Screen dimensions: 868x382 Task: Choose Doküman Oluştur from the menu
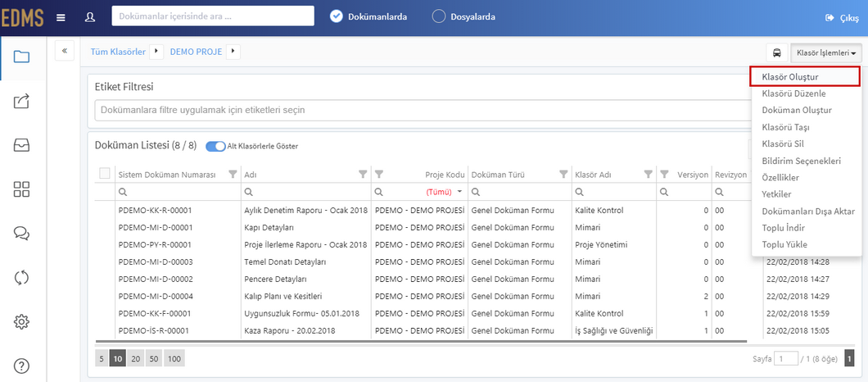[797, 111]
